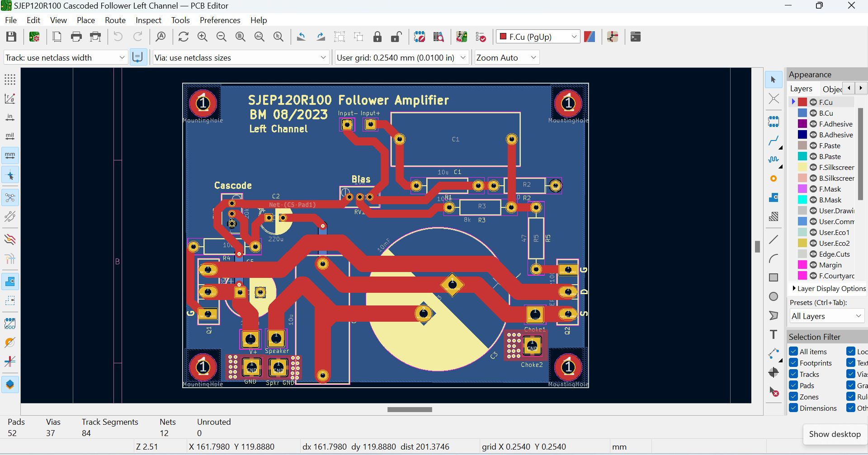Image resolution: width=868 pixels, height=455 pixels.
Task: Select the Add Text tool
Action: tap(774, 334)
